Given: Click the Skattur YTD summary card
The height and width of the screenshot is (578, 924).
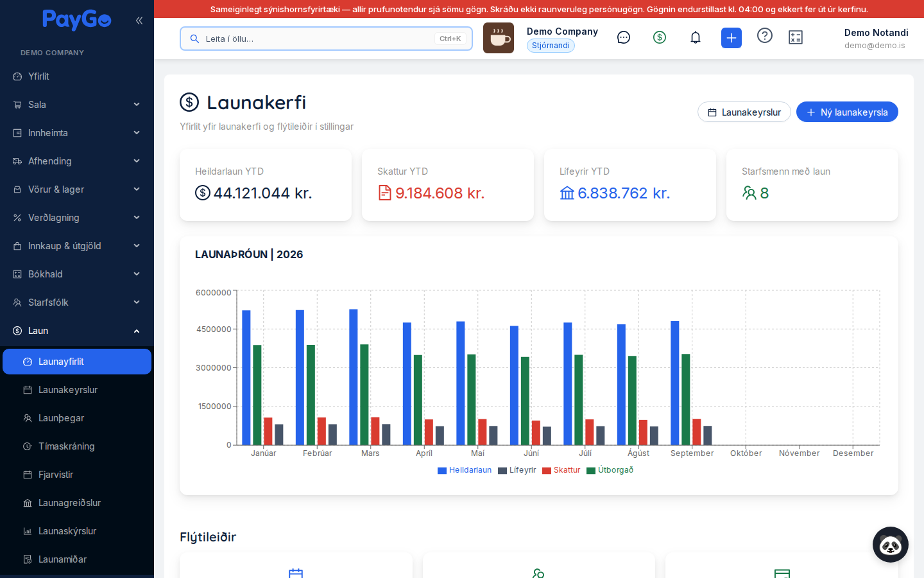Looking at the screenshot, I should coord(448,185).
